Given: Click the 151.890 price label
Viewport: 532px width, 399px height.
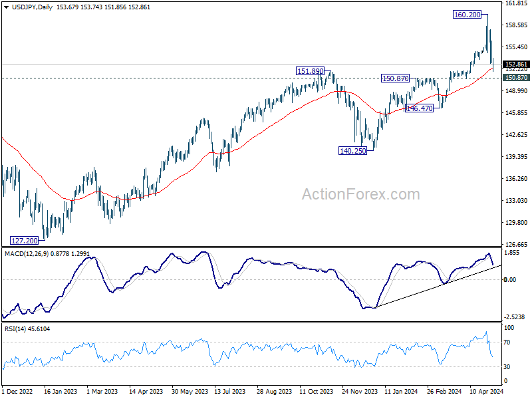Looking at the screenshot, I should click(x=310, y=71).
